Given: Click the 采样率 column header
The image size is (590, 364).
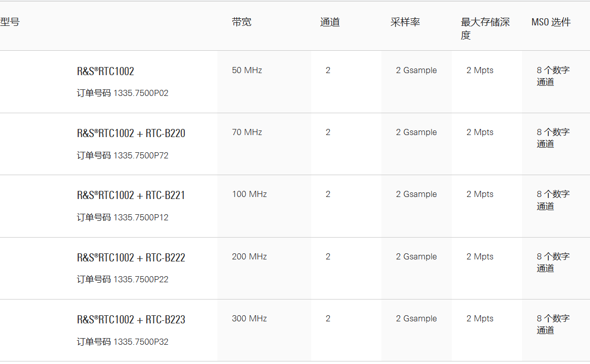Looking at the screenshot, I should pyautogui.click(x=405, y=22).
